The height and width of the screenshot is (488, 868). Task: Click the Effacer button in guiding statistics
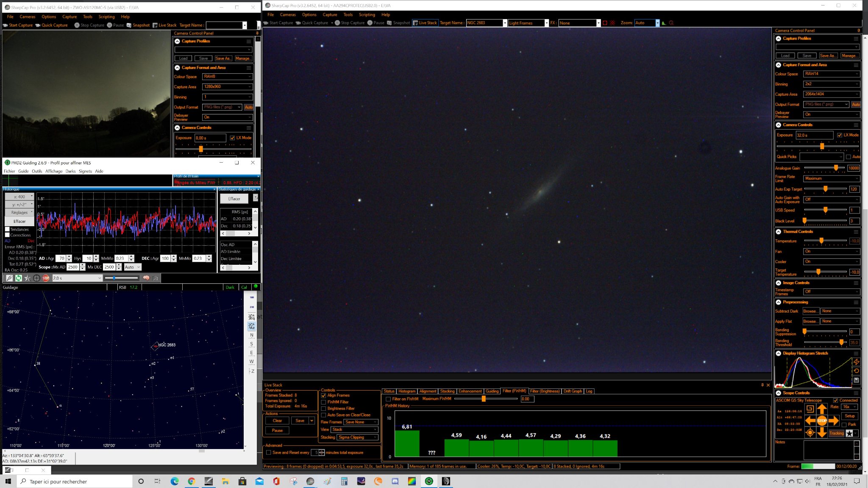pyautogui.click(x=234, y=199)
